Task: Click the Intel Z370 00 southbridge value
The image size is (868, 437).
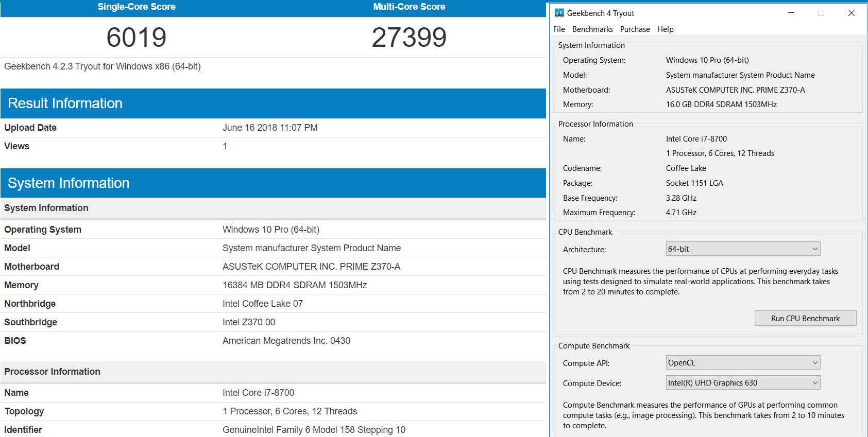Action: (x=249, y=322)
